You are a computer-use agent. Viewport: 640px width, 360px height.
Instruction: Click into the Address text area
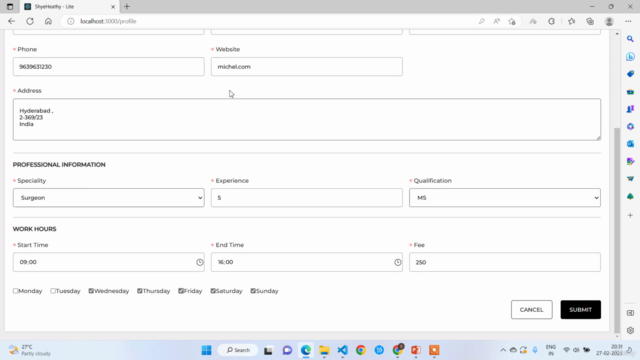(307, 120)
